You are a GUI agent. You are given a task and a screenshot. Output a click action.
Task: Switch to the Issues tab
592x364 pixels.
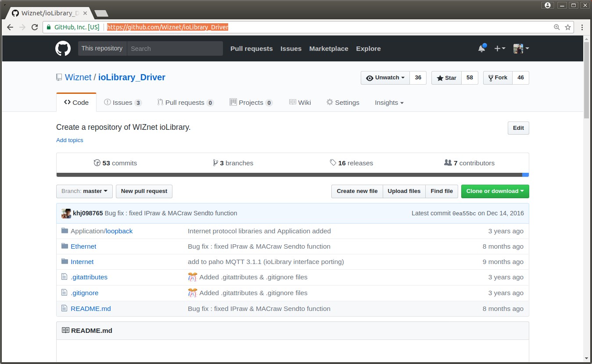pyautogui.click(x=123, y=103)
